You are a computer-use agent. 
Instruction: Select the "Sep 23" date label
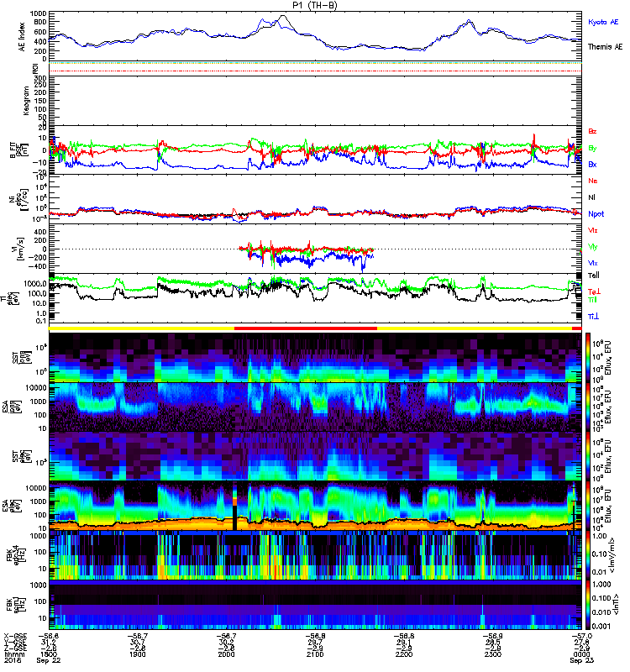pos(581,660)
